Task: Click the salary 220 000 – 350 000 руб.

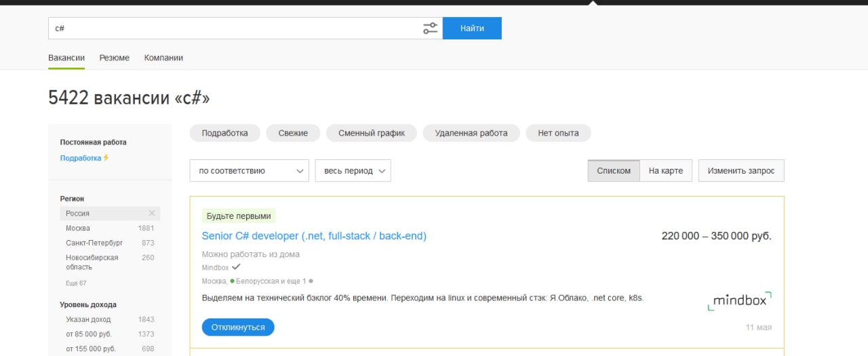Action: (x=717, y=236)
